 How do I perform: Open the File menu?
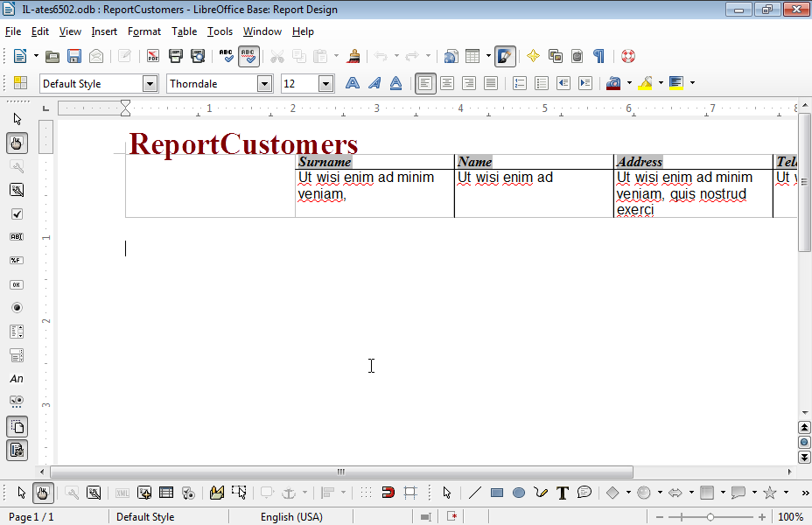point(13,31)
